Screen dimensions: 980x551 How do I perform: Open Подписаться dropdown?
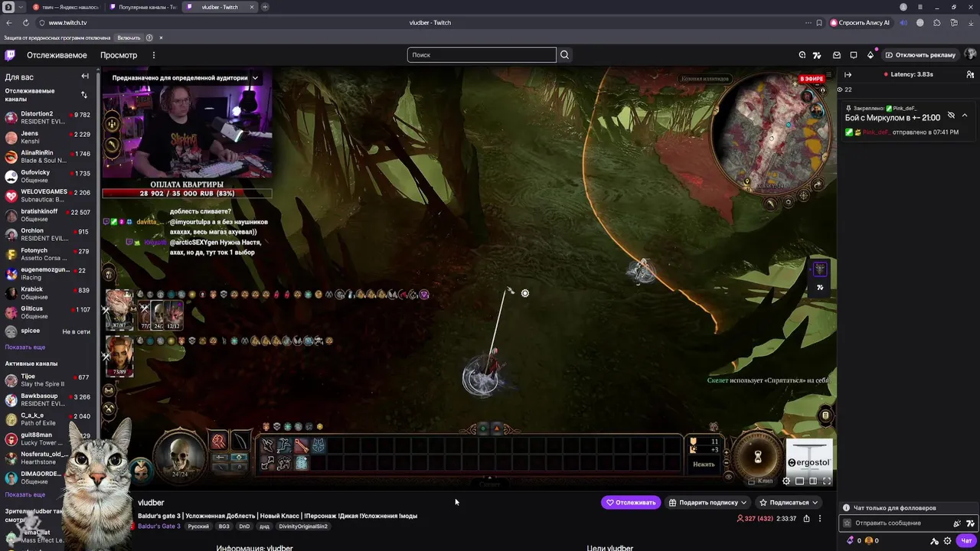789,503
